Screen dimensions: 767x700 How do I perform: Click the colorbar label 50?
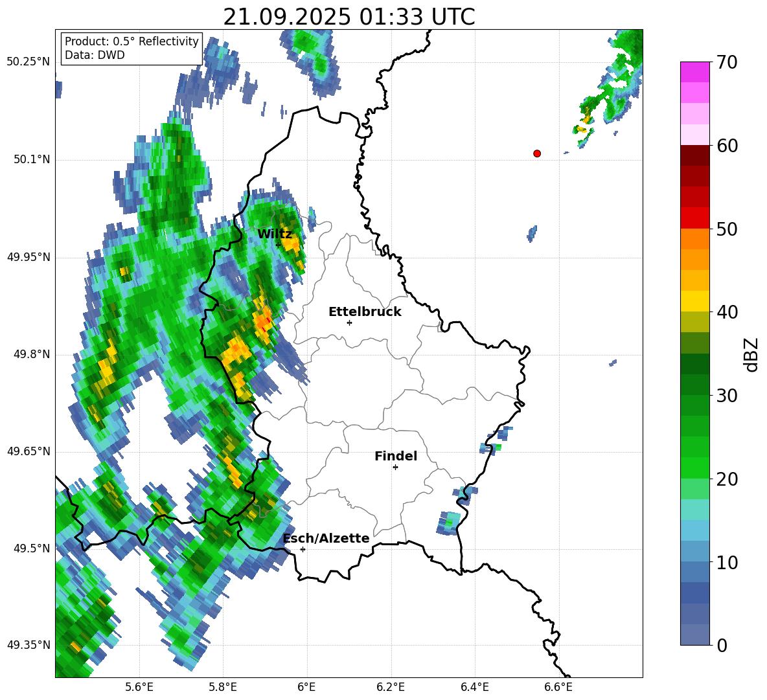727,229
